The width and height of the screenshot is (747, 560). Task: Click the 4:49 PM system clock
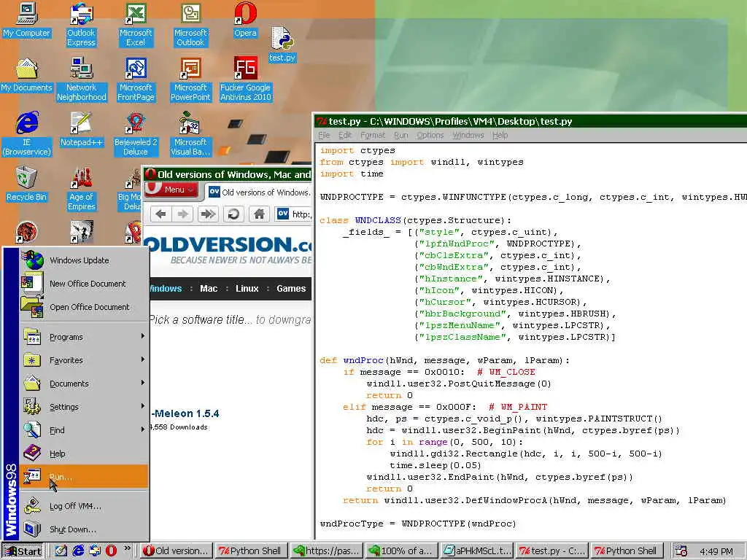tap(716, 551)
